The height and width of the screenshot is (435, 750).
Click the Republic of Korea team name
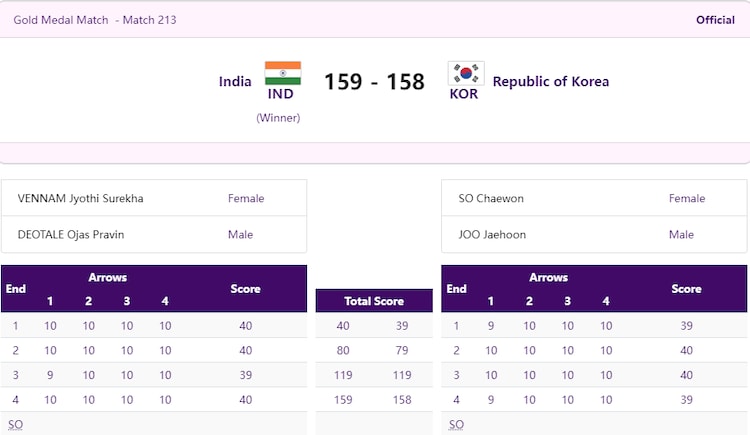tap(550, 81)
